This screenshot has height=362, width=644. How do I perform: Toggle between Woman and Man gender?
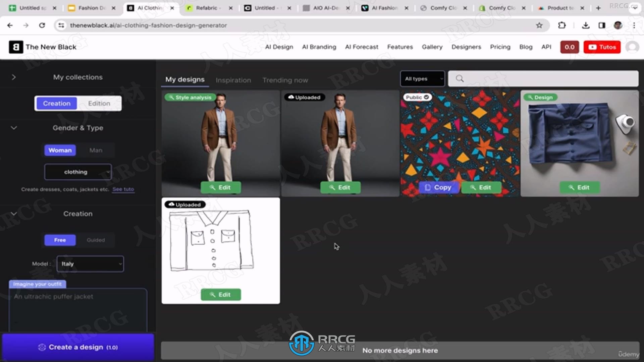(x=96, y=150)
